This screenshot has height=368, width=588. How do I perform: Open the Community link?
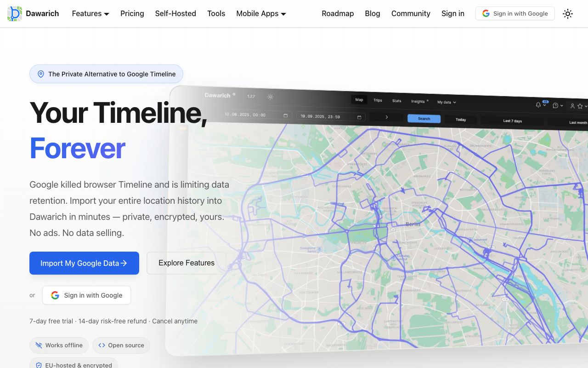411,14
